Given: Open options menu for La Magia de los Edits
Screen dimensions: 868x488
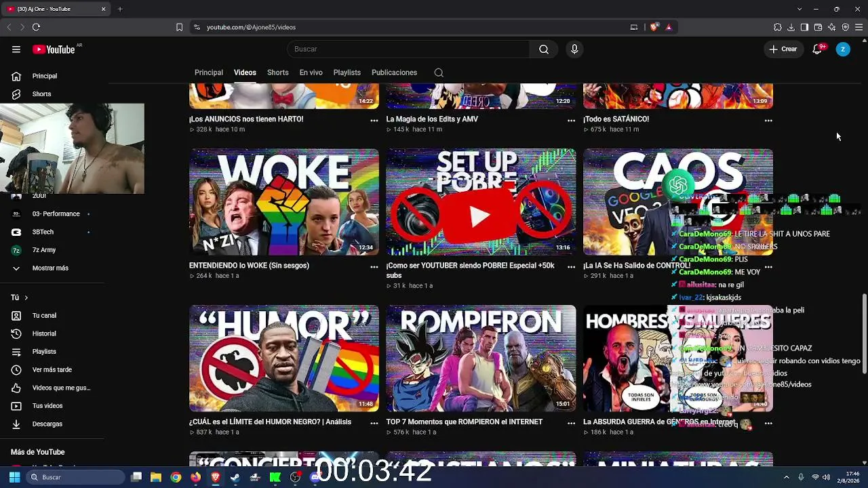Looking at the screenshot, I should click(571, 120).
